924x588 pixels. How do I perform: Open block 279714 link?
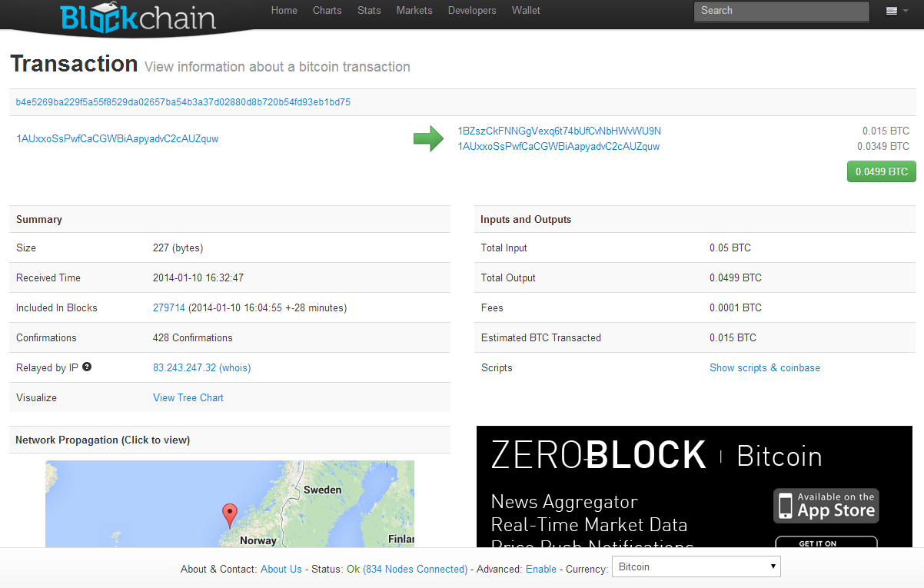click(x=169, y=307)
